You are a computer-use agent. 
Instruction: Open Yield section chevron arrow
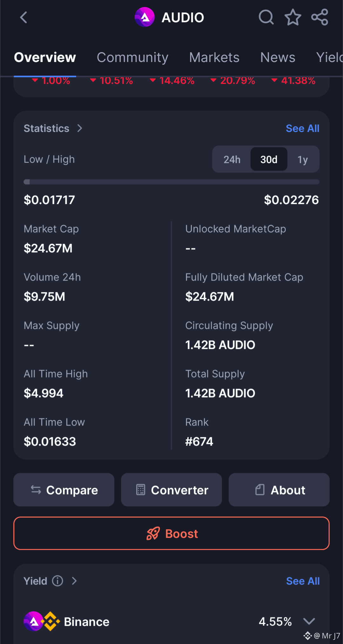[x=74, y=581]
